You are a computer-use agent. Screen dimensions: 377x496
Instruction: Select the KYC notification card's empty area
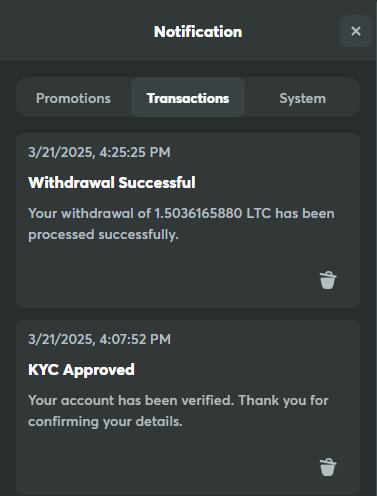pos(167,460)
